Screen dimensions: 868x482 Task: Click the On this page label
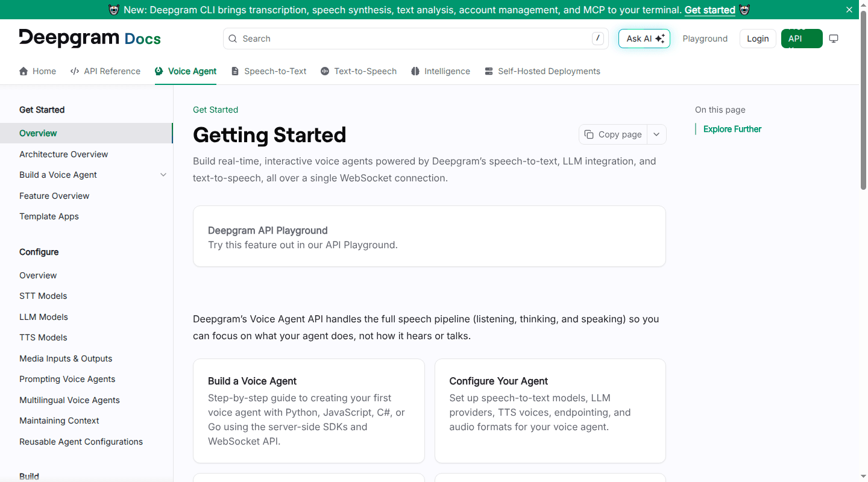click(720, 110)
